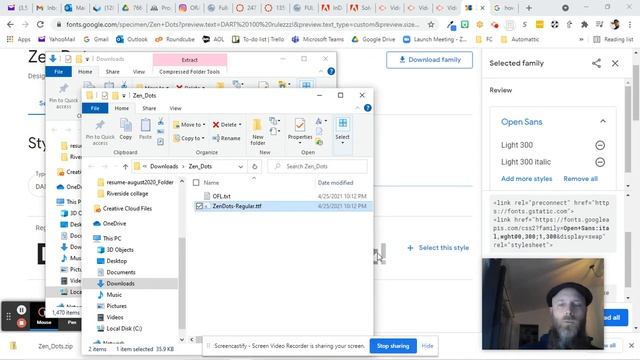Stop the Screencastify recording
The height and width of the screenshot is (360, 640).
tap(22, 323)
